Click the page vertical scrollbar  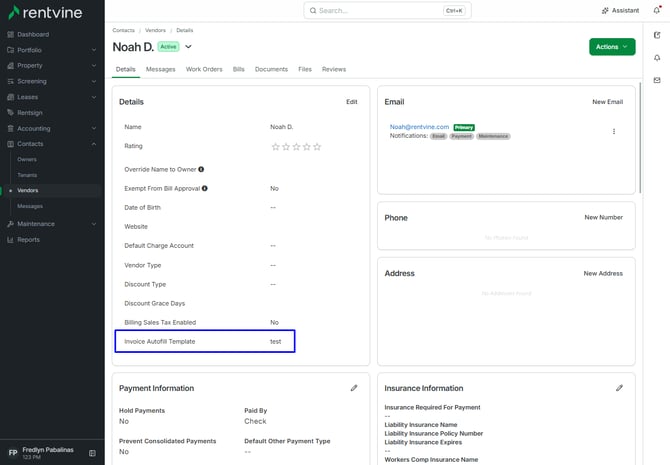640,138
